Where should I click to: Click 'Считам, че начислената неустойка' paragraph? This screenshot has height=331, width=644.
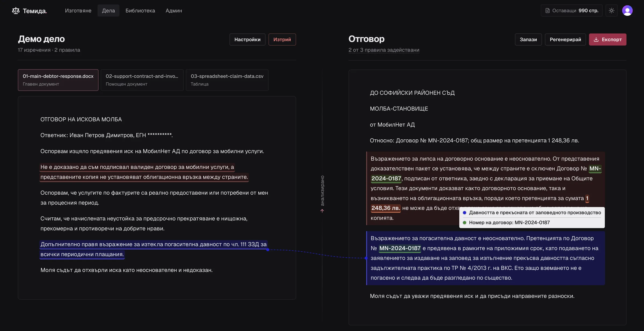(x=144, y=224)
